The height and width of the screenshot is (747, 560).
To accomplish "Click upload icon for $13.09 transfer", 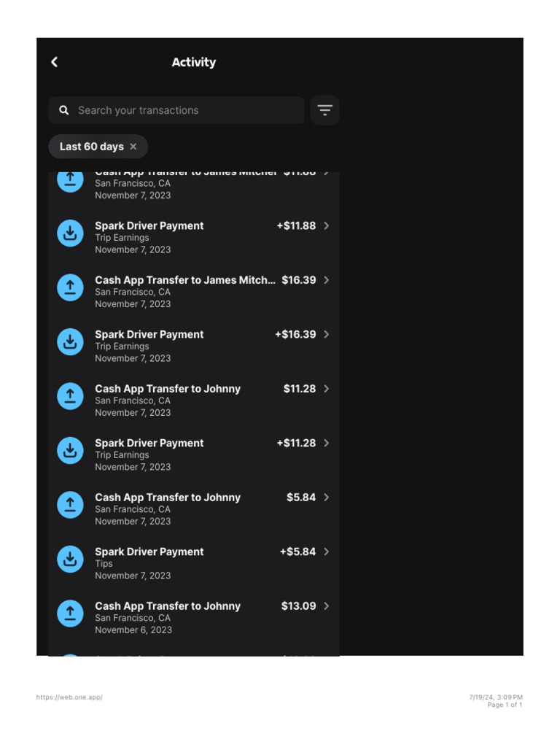I will coord(71,613).
